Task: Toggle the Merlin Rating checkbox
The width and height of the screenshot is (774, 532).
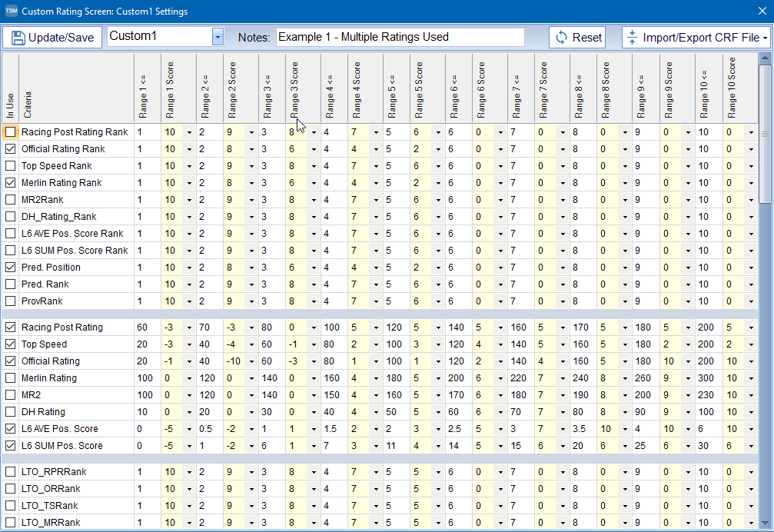Action: pyautogui.click(x=11, y=378)
